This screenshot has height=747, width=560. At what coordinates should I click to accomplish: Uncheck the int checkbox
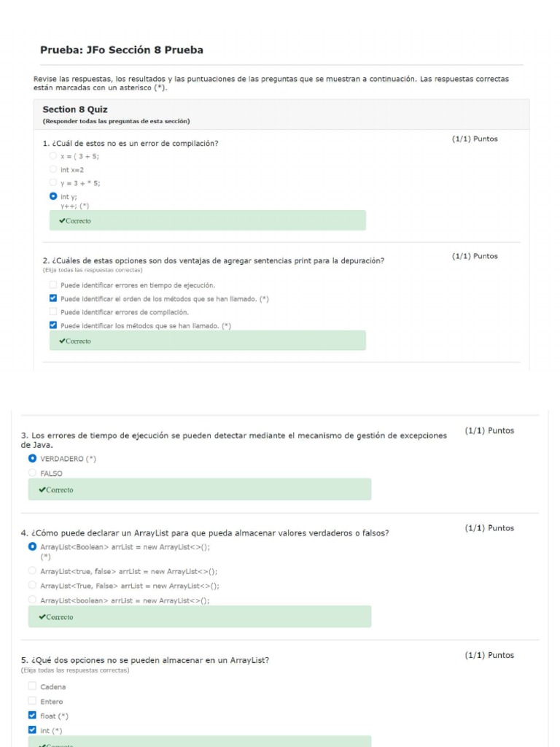(x=32, y=730)
